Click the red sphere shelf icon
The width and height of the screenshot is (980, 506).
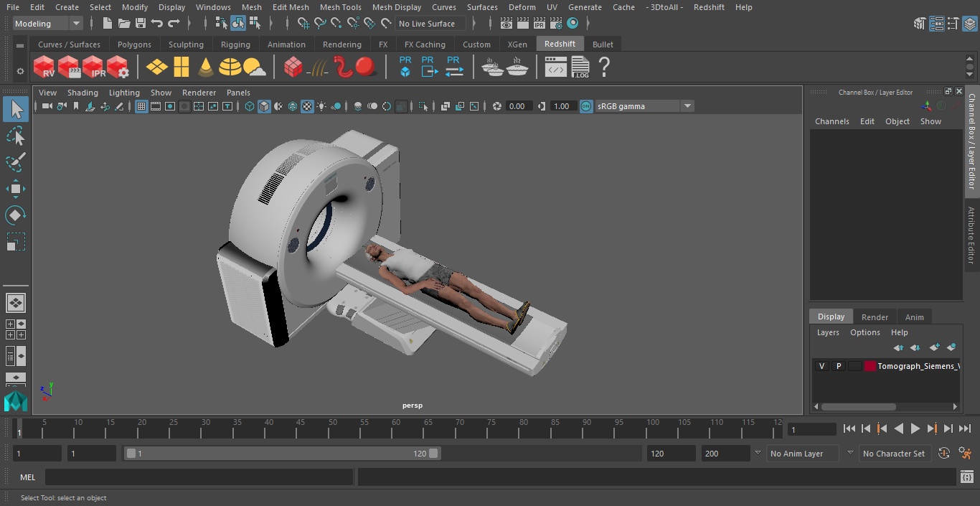pos(366,67)
